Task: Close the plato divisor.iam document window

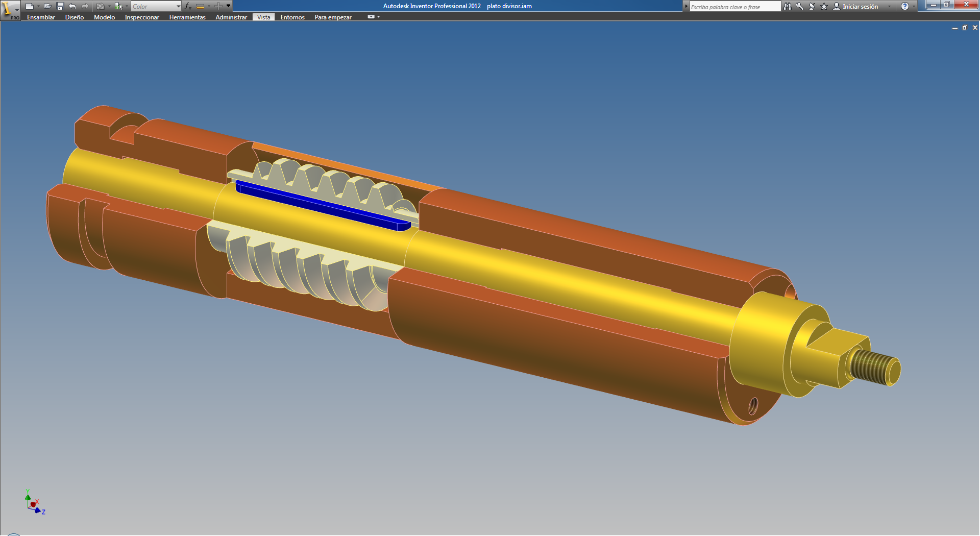Action: pos(975,28)
